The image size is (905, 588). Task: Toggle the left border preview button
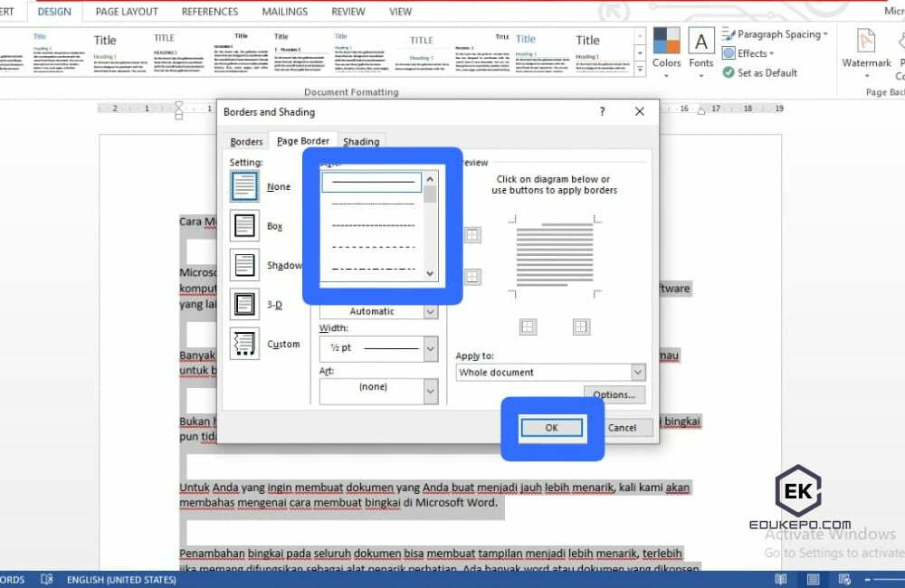(x=529, y=327)
